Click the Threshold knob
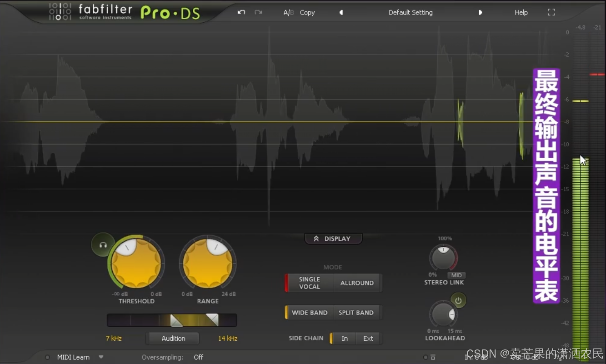The height and width of the screenshot is (364, 606). coord(136,263)
